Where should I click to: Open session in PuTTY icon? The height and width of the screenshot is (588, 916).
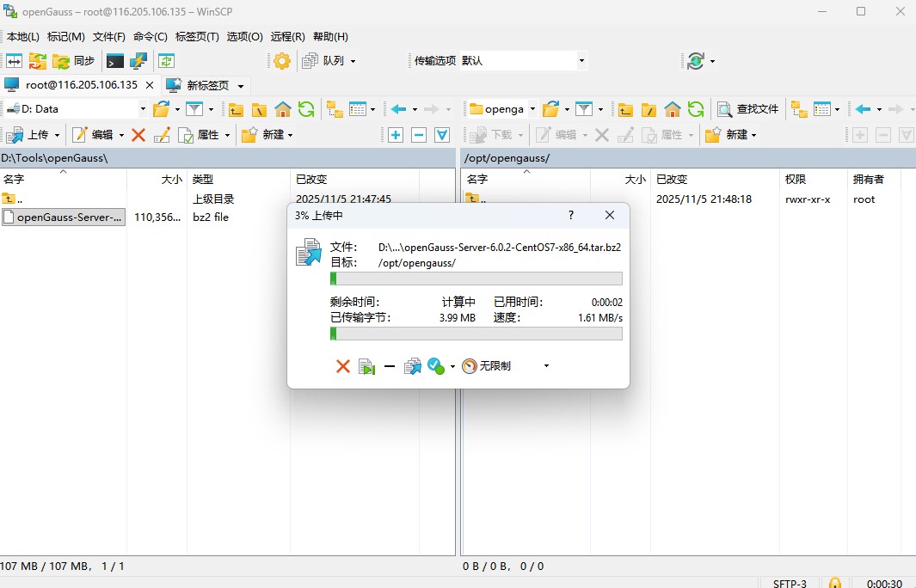pos(138,61)
